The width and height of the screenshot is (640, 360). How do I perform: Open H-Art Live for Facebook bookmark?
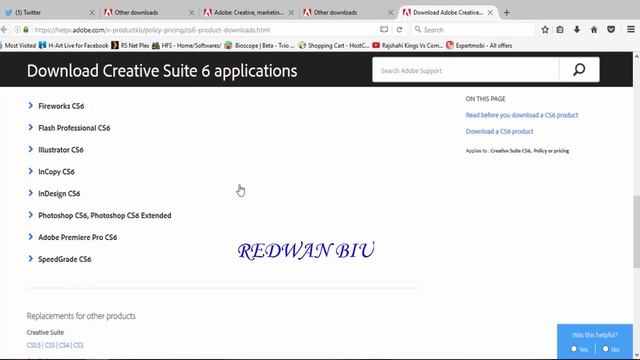tap(74, 45)
